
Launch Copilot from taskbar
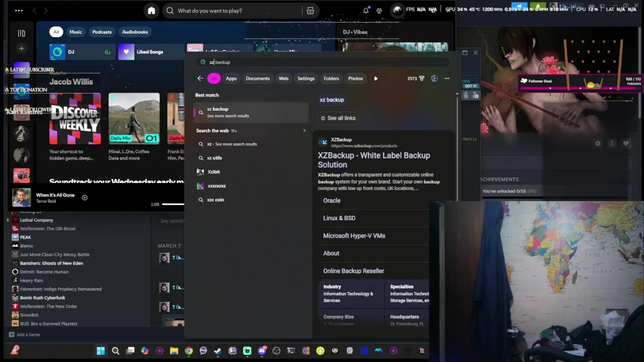(x=145, y=351)
